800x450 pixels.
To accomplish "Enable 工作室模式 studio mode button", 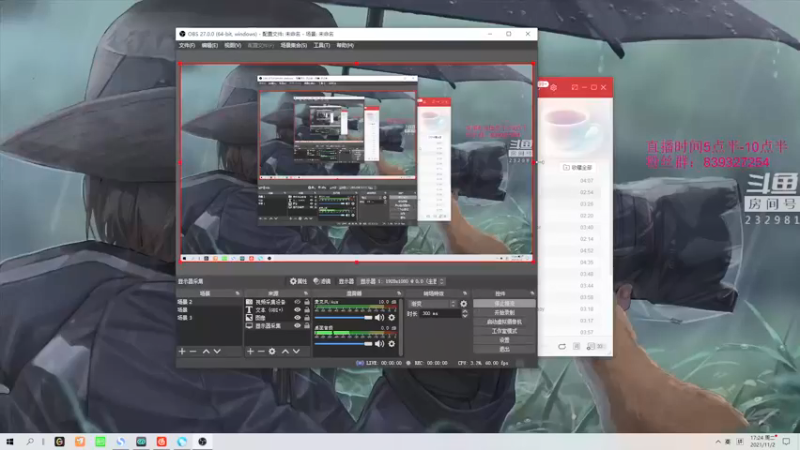I will [x=504, y=331].
